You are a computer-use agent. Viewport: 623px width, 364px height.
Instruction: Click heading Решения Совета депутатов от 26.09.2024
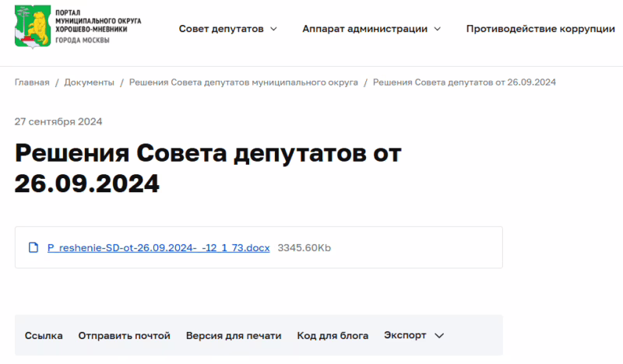tap(208, 168)
